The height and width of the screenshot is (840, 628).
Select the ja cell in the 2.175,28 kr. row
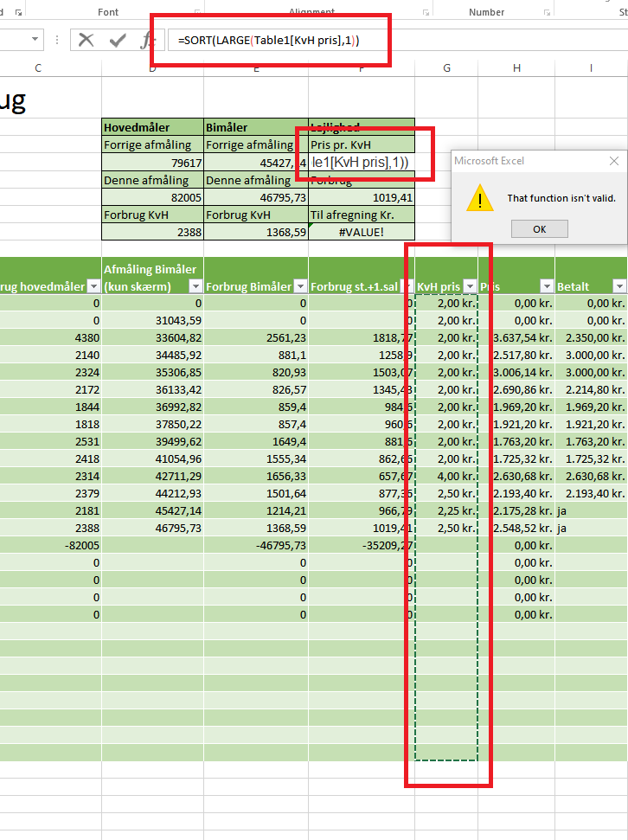[x=591, y=510]
